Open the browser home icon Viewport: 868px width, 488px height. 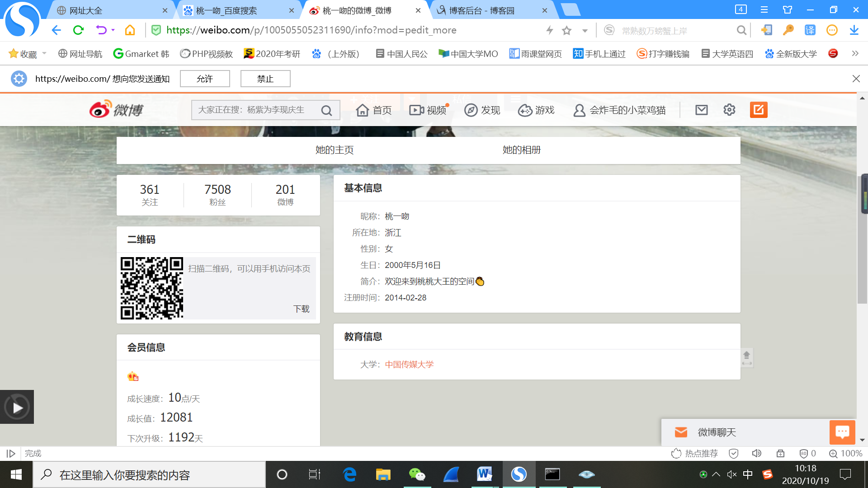tap(130, 30)
